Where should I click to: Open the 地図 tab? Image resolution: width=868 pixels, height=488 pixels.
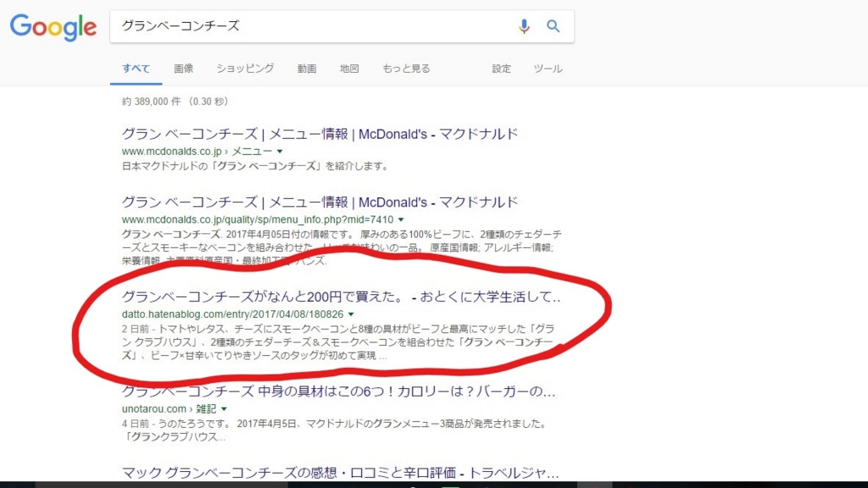[349, 69]
